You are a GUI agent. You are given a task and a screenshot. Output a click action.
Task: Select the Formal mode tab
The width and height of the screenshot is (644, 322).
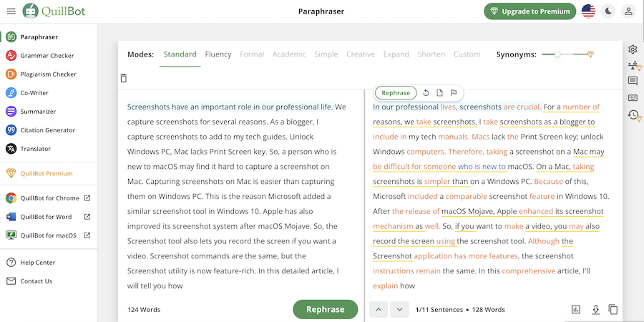pyautogui.click(x=252, y=54)
